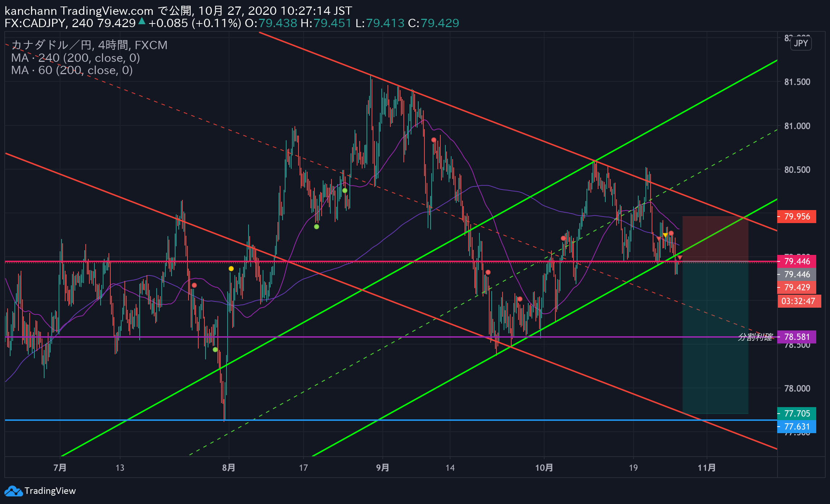Click the 14 date axis label
The image size is (830, 504).
pos(450,468)
